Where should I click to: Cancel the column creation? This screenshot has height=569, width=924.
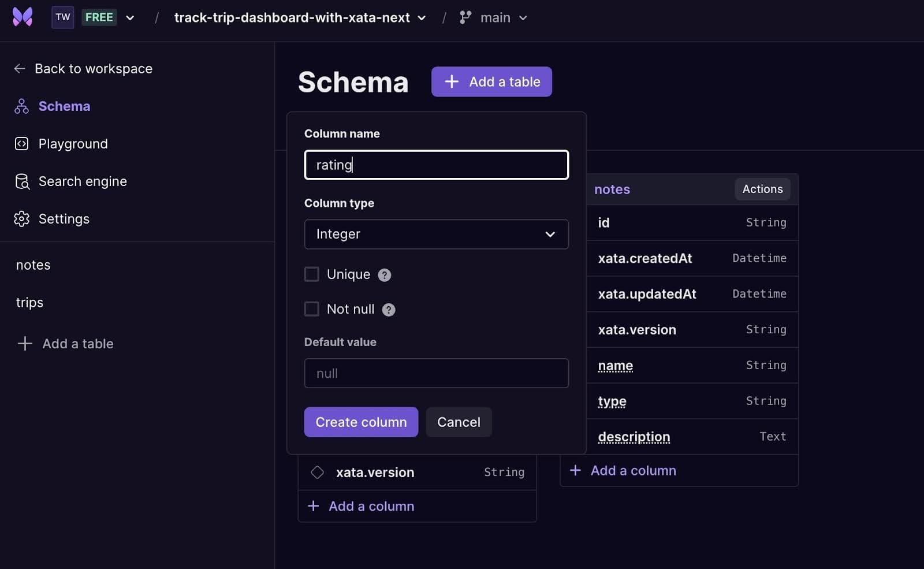[459, 422]
